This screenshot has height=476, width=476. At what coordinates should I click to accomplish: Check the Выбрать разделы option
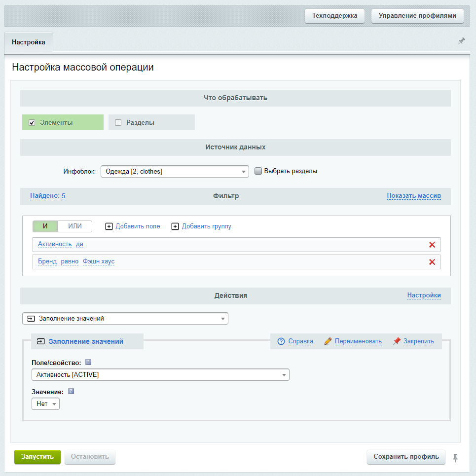click(x=258, y=171)
